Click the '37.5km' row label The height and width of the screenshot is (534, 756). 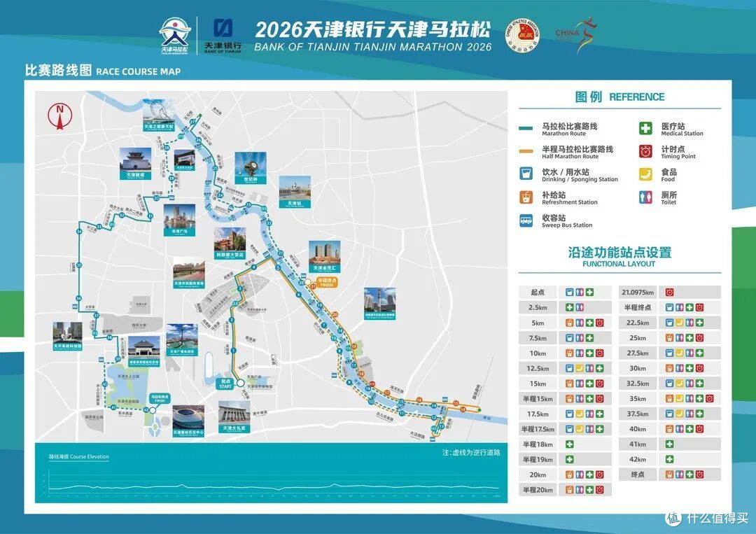[638, 414]
